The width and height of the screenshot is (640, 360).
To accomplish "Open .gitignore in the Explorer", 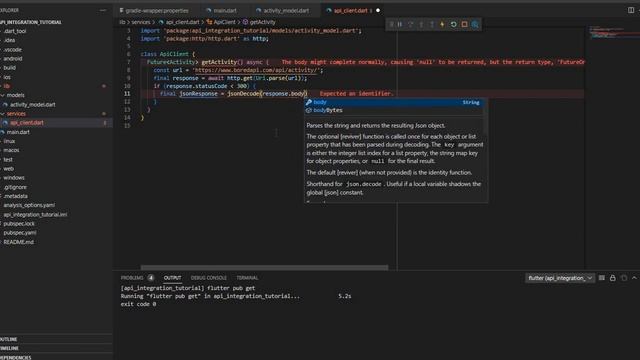I will [15, 187].
